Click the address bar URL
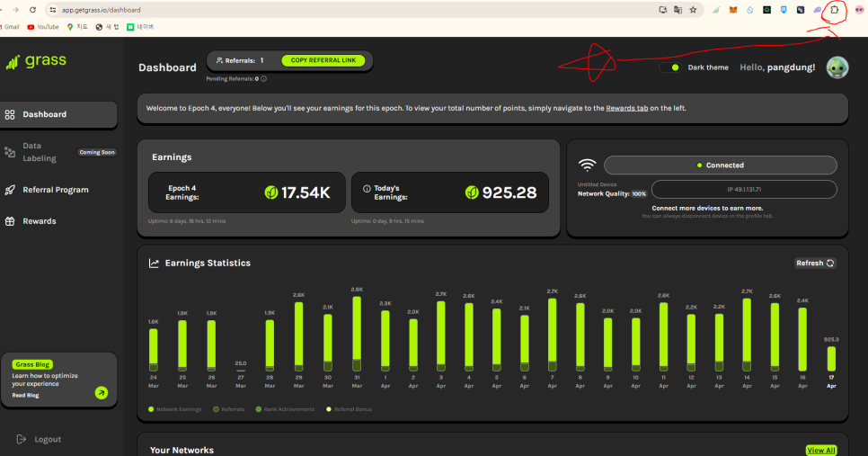Screen dimensions: 868x456 click(x=102, y=10)
